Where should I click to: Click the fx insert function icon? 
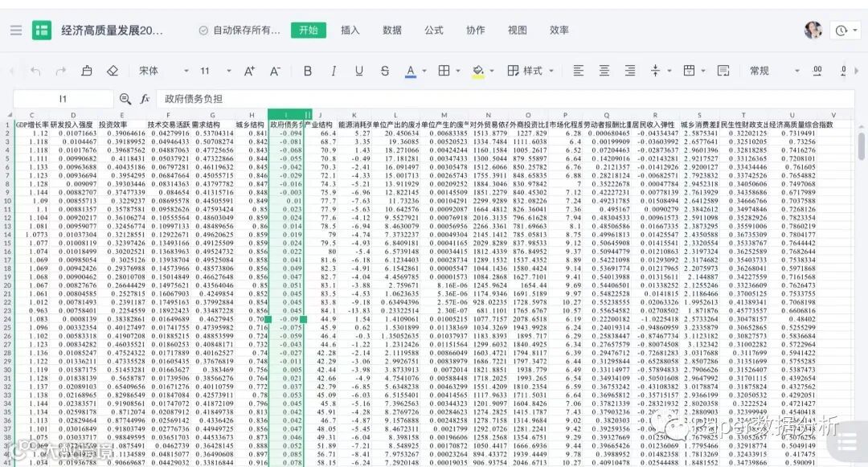point(145,99)
